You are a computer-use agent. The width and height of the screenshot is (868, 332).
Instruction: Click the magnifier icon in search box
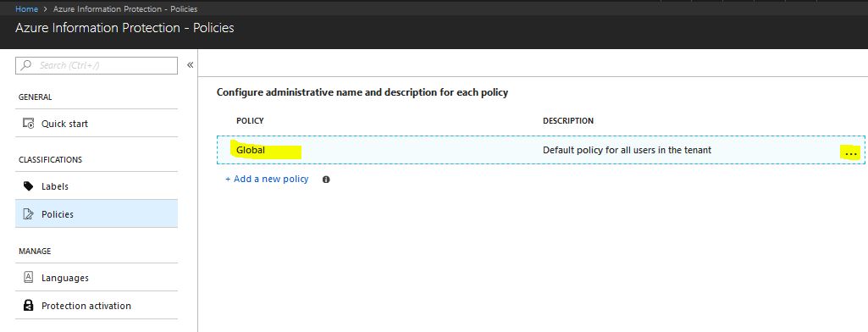tap(25, 65)
